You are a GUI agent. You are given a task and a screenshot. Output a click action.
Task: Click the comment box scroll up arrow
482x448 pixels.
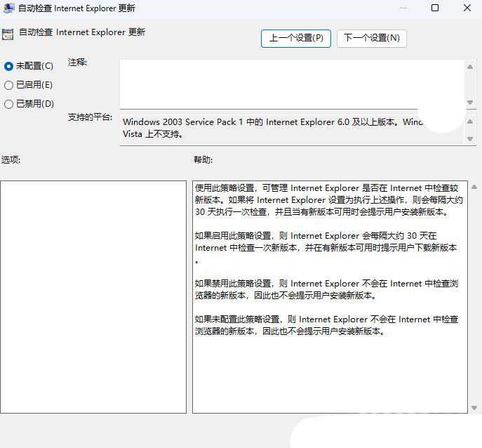pyautogui.click(x=470, y=67)
